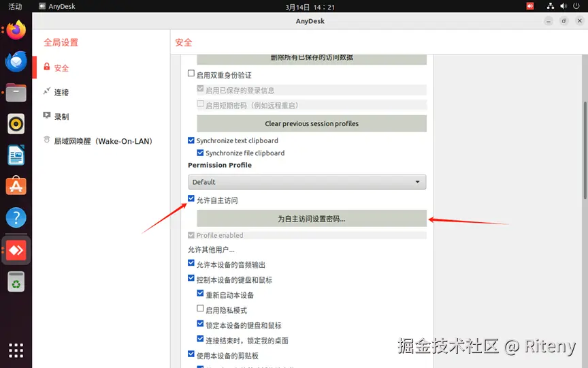Toggle Profile enabled checkbox
The width and height of the screenshot is (588, 368).
coord(191,235)
